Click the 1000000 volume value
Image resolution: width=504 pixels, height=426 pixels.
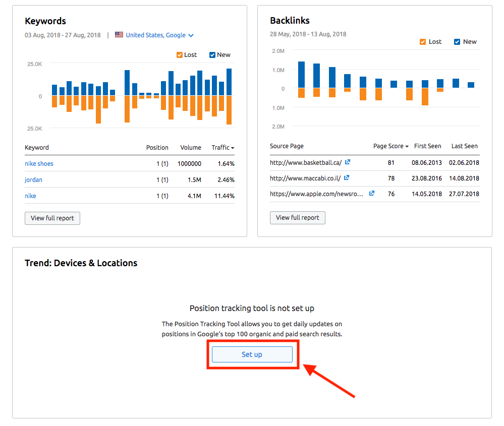pos(189,163)
